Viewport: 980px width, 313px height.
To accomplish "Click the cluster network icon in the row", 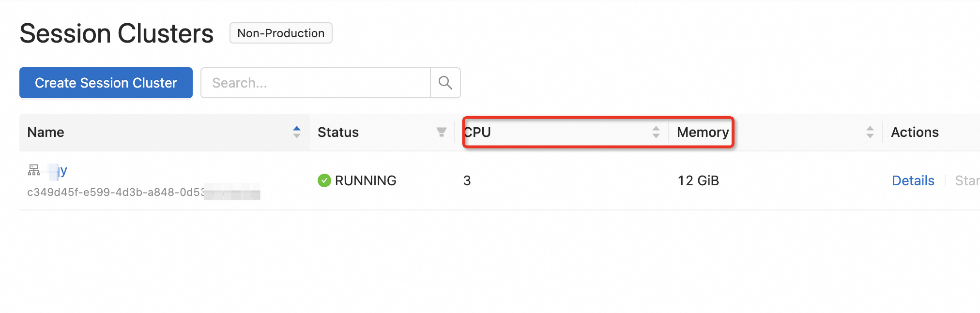I will click(x=34, y=170).
